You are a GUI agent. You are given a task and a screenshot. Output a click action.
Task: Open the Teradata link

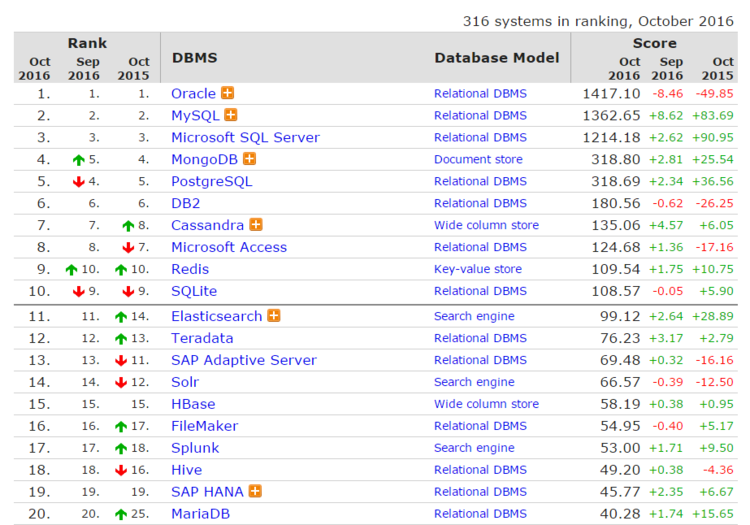pyautogui.click(x=202, y=339)
